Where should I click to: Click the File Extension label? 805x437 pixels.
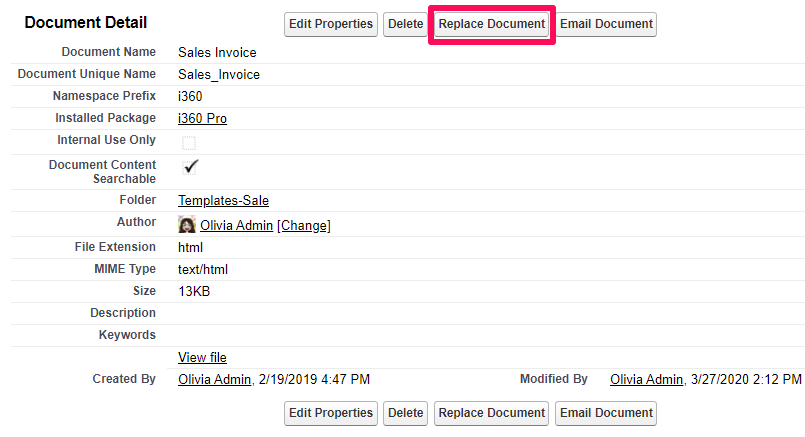pos(115,247)
